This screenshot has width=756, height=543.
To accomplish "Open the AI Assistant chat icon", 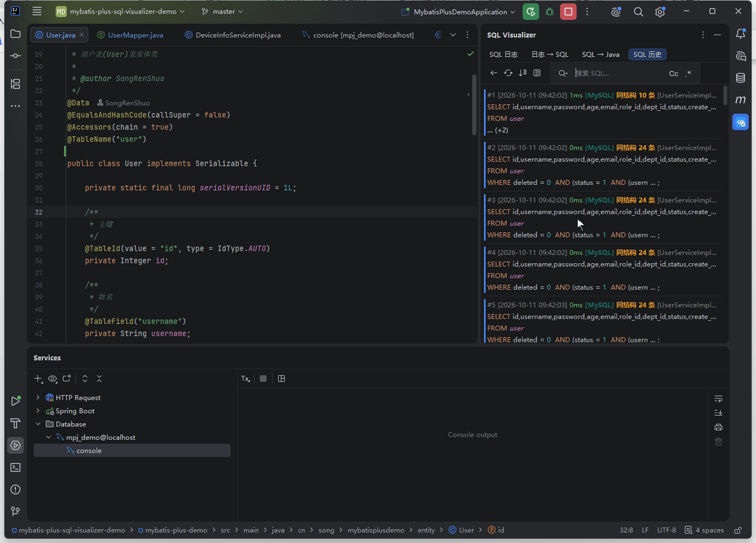I will tap(741, 56).
